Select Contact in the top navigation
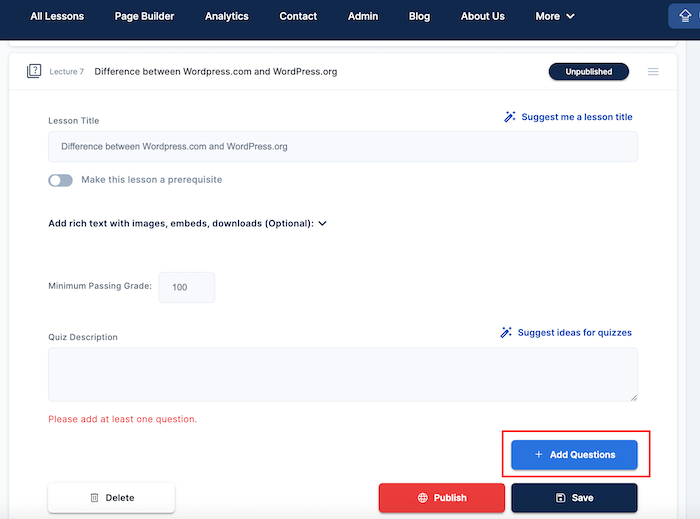Screen dimensions: 700x519 [x=298, y=17]
